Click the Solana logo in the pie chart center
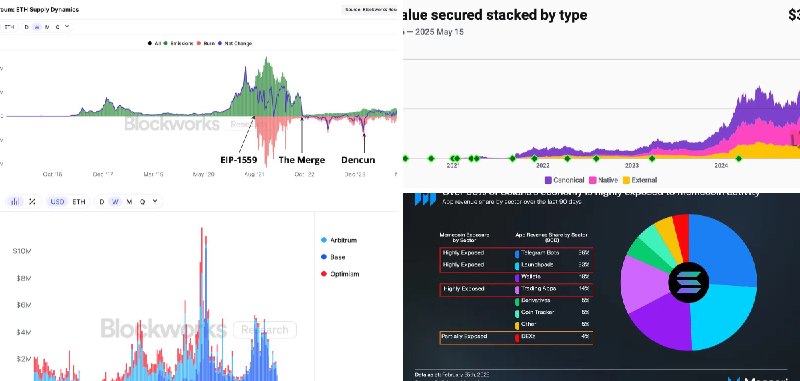 (689, 282)
